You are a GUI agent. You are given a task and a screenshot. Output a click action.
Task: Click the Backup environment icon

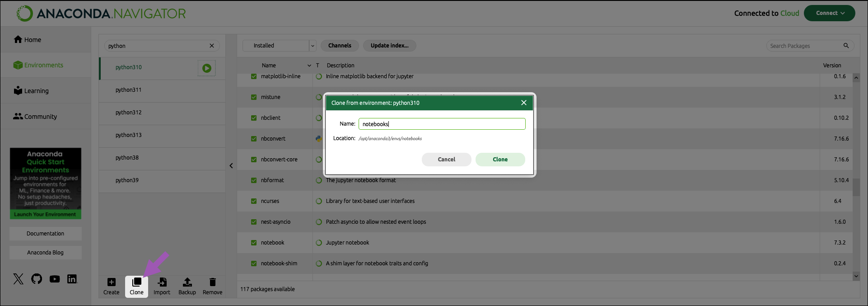[187, 282]
